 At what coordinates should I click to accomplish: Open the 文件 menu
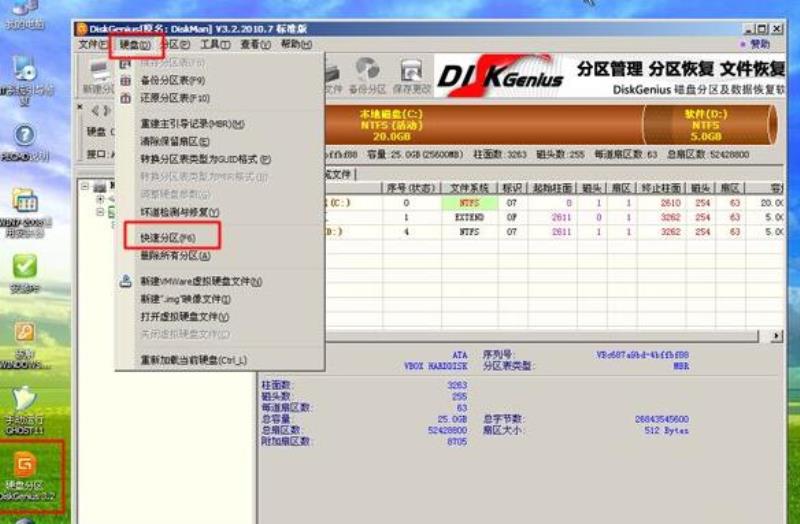click(x=93, y=44)
